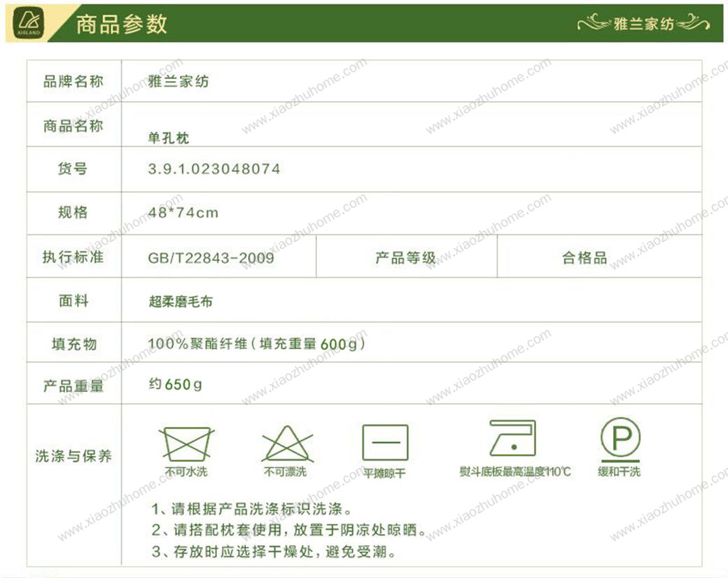The height and width of the screenshot is (578, 728).
Task: Select the 洗涤与保养 label cell
Action: (x=73, y=485)
